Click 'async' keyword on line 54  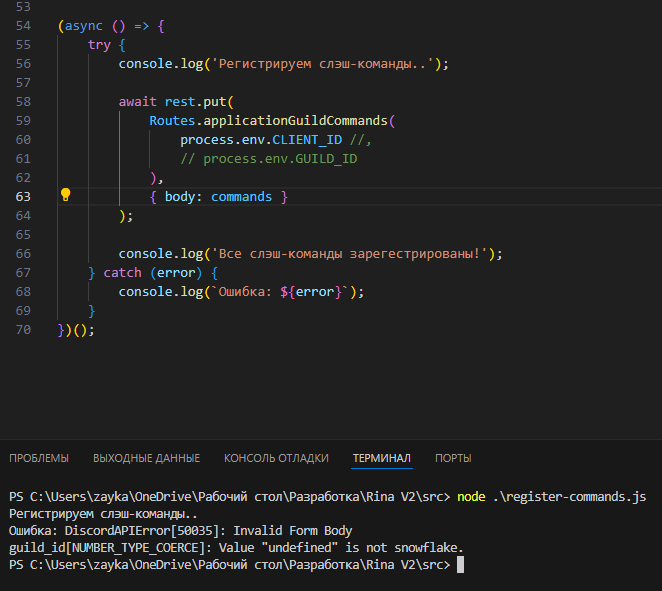84,26
